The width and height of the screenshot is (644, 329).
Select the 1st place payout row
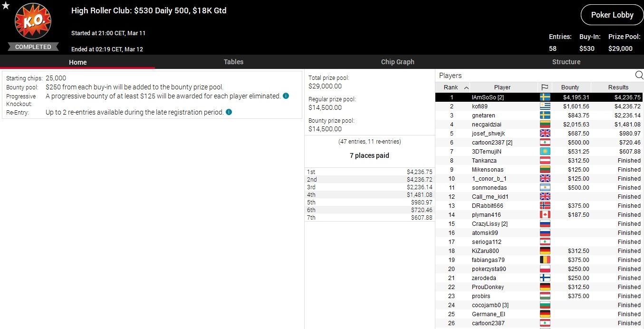pos(369,172)
